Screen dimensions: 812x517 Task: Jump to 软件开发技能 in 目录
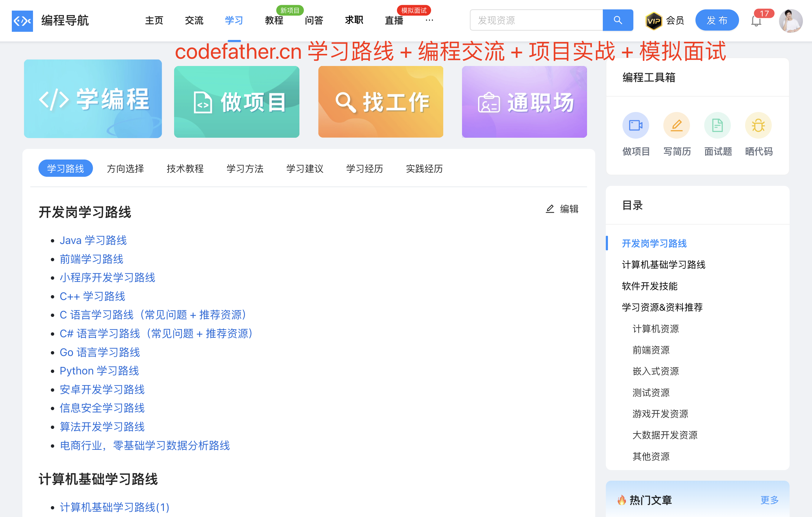click(649, 286)
